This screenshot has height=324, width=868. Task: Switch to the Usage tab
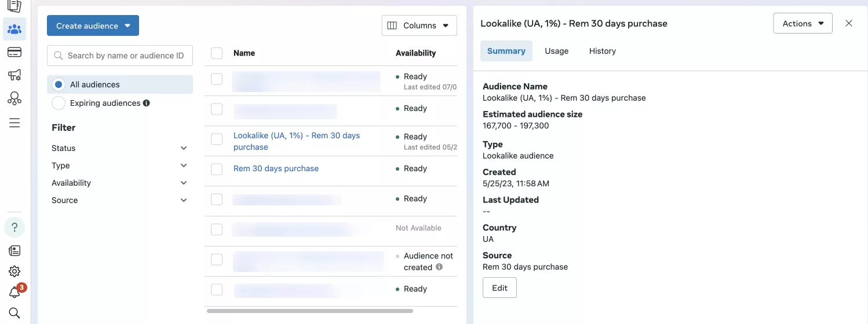tap(556, 51)
